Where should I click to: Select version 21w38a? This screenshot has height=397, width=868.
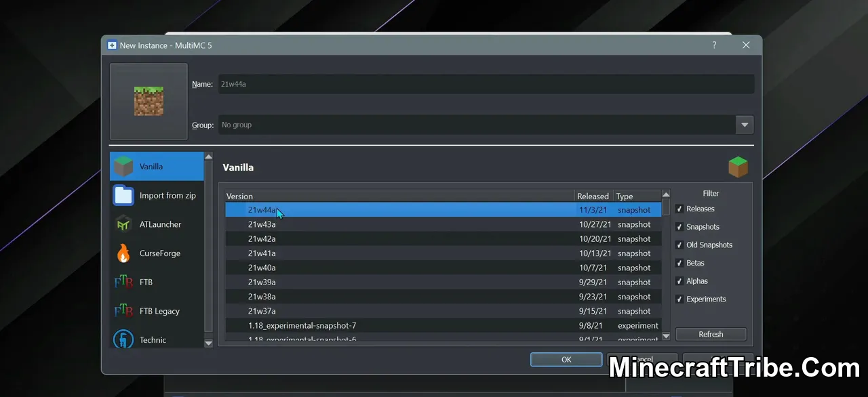click(443, 297)
